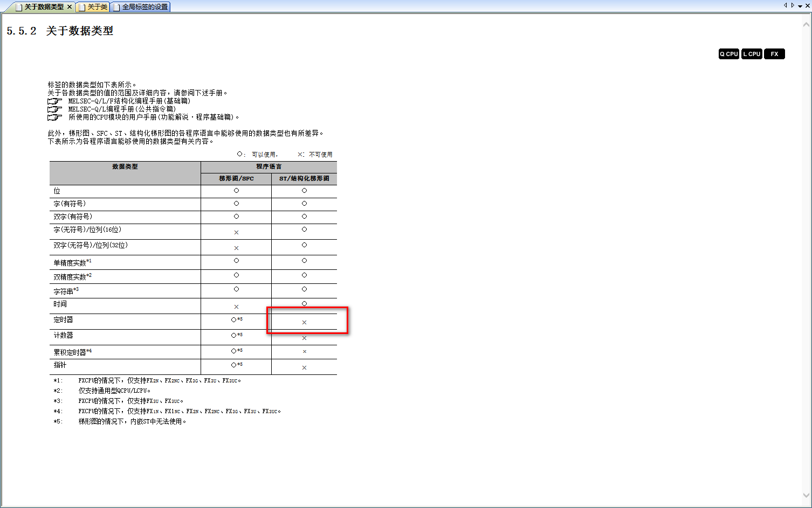Click the L CPU badge icon
Image resolution: width=812 pixels, height=508 pixels.
pyautogui.click(x=752, y=54)
